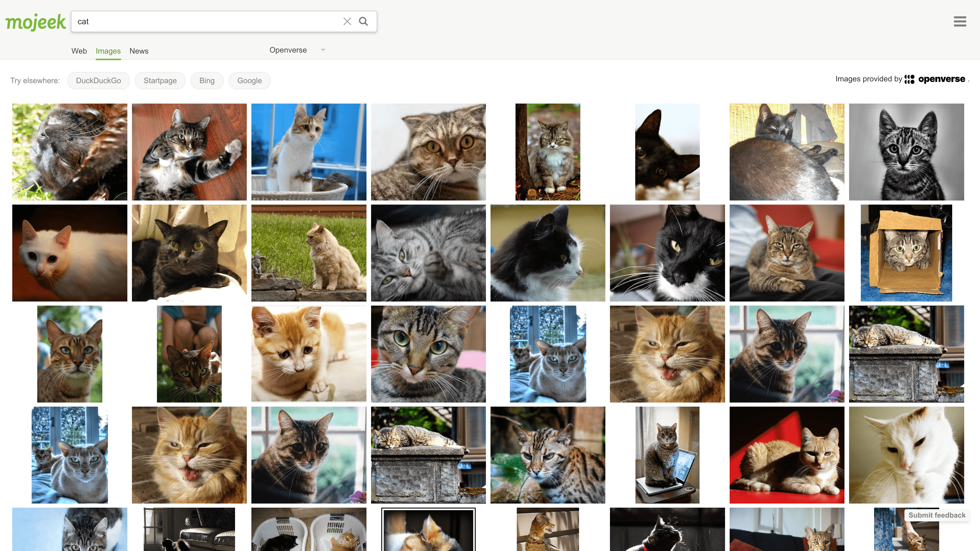Open the gray tabby rolling on back thumbnail
This screenshot has height=551, width=980.
tap(428, 253)
